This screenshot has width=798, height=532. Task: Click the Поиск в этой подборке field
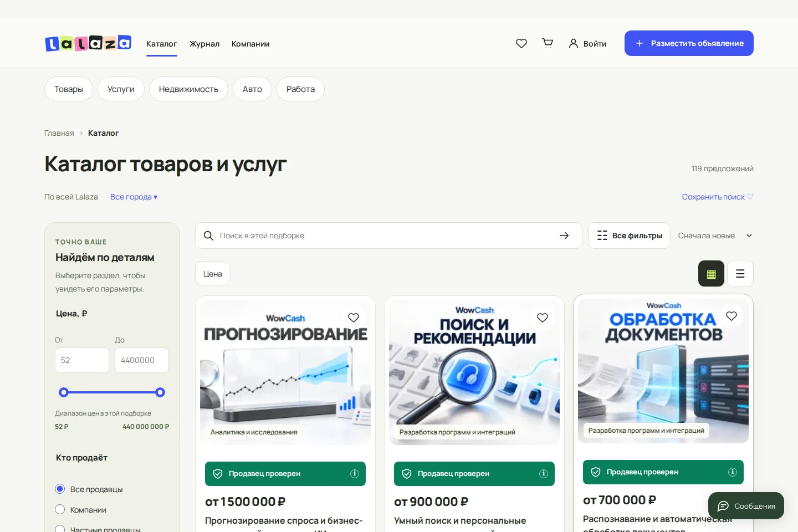(388, 236)
